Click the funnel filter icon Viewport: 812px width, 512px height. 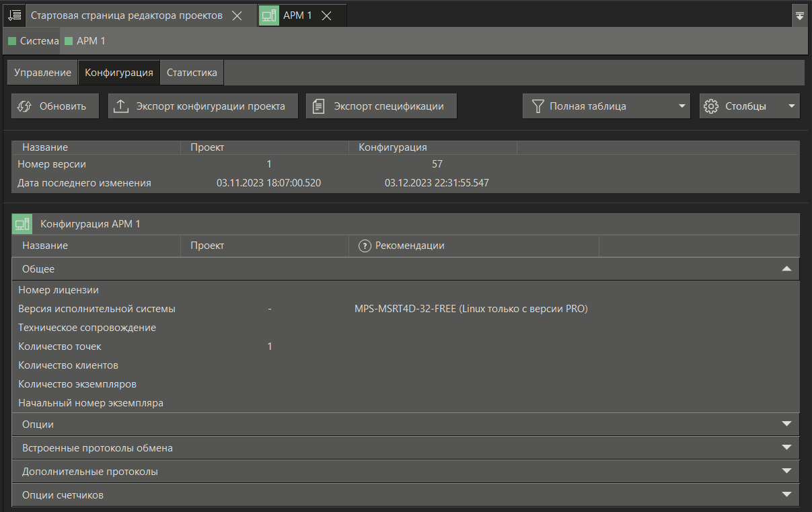538,106
